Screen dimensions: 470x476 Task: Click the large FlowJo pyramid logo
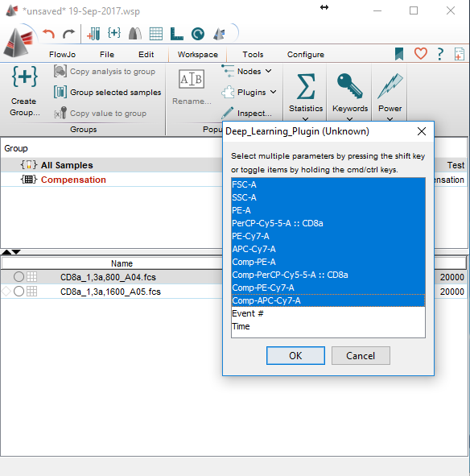pos(18,43)
